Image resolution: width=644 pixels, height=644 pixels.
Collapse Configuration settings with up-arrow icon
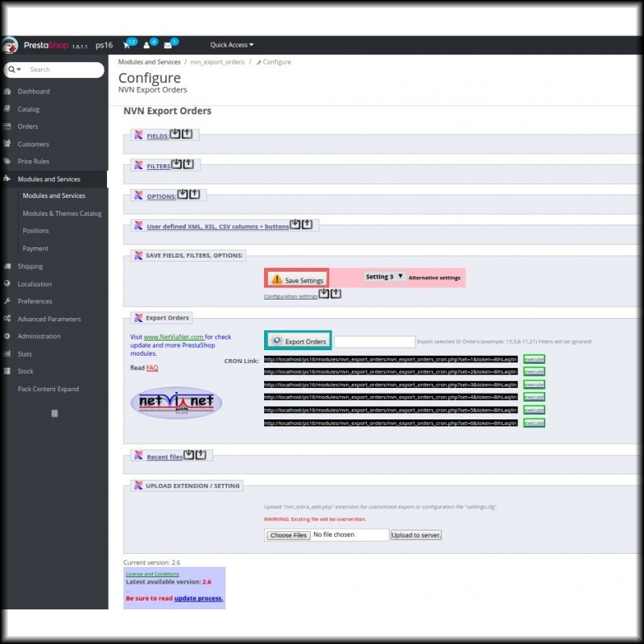[336, 293]
